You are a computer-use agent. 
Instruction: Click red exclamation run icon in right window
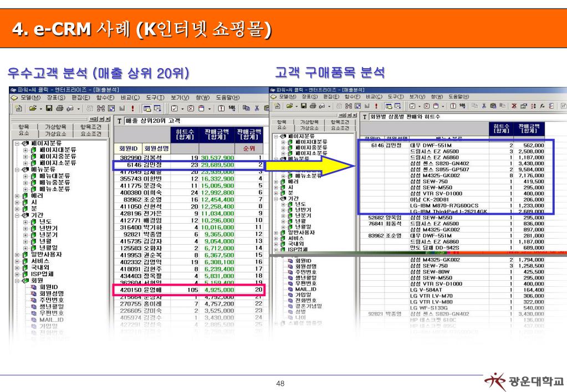(376, 106)
